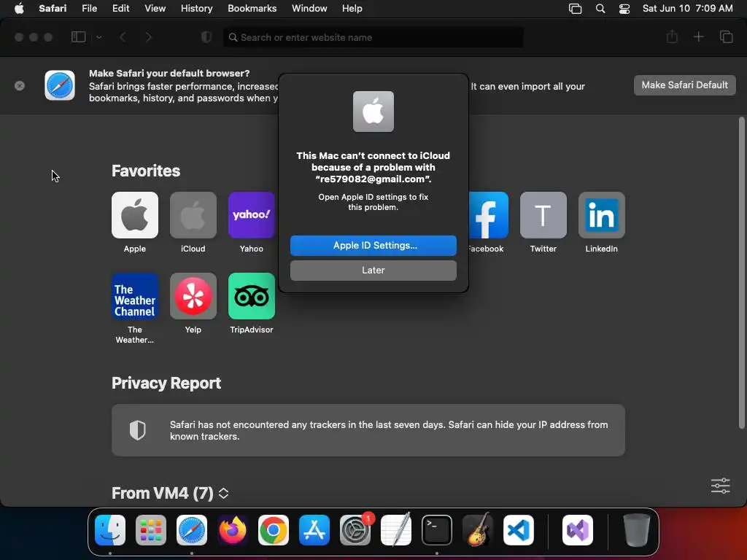Open App Store from the Dock
The image size is (747, 560).
pyautogui.click(x=314, y=530)
